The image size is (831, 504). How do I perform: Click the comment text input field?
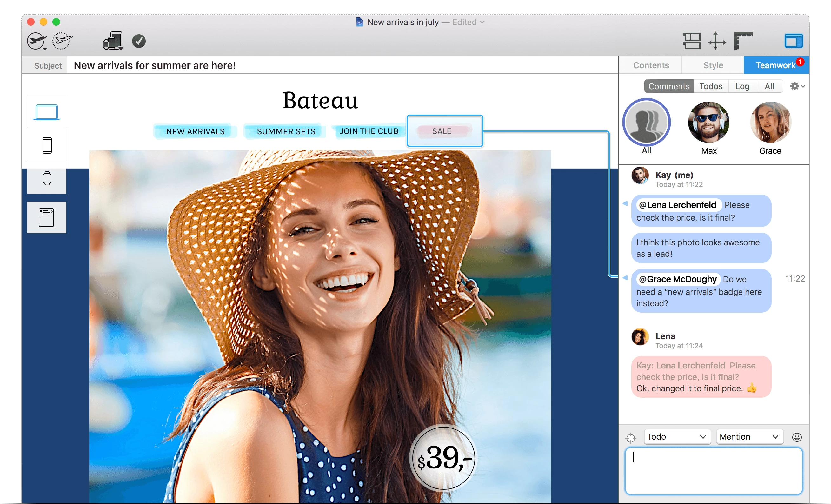[x=713, y=471]
